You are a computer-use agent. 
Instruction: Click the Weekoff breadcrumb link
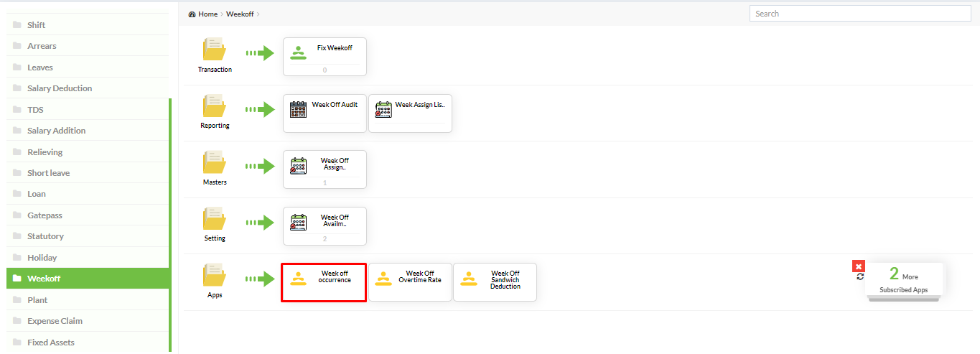point(240,14)
